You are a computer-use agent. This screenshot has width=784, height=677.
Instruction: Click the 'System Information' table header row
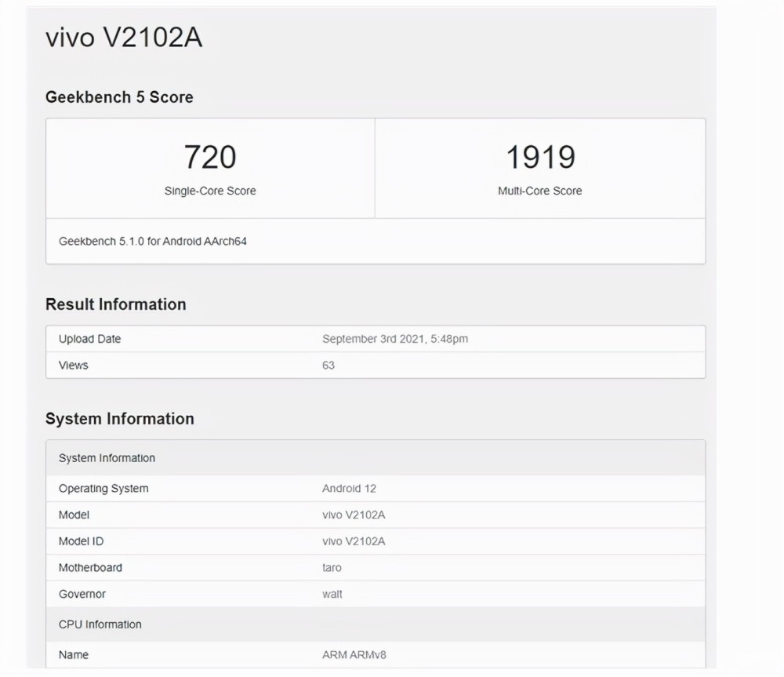click(x=376, y=458)
